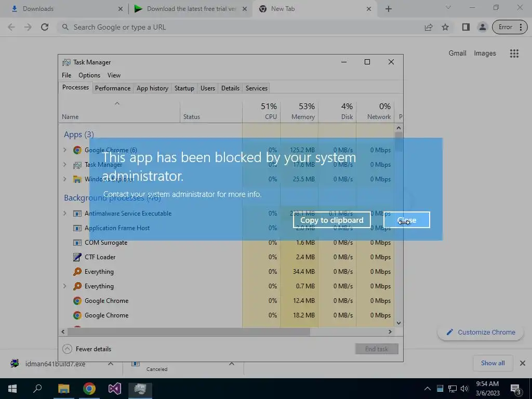The height and width of the screenshot is (399, 532).
Task: Close the blocked app dialog
Action: [406, 220]
